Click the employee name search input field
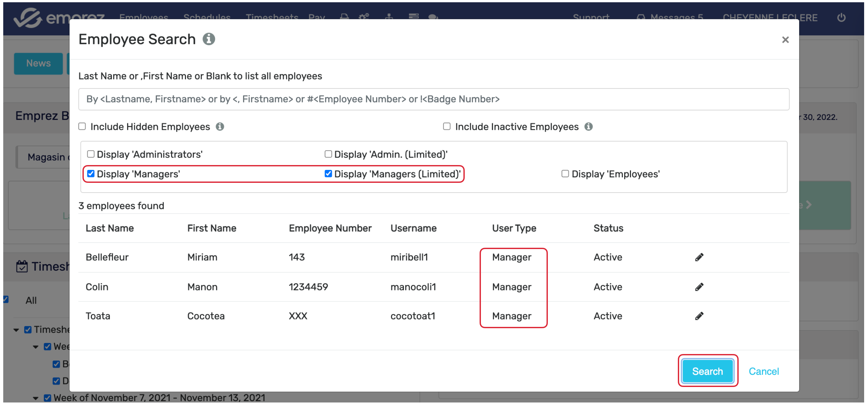Screen dimensions: 868x407 tap(433, 99)
